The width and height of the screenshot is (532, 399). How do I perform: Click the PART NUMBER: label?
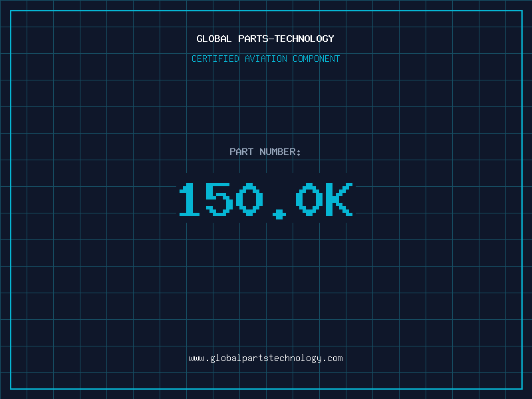[x=265, y=152]
